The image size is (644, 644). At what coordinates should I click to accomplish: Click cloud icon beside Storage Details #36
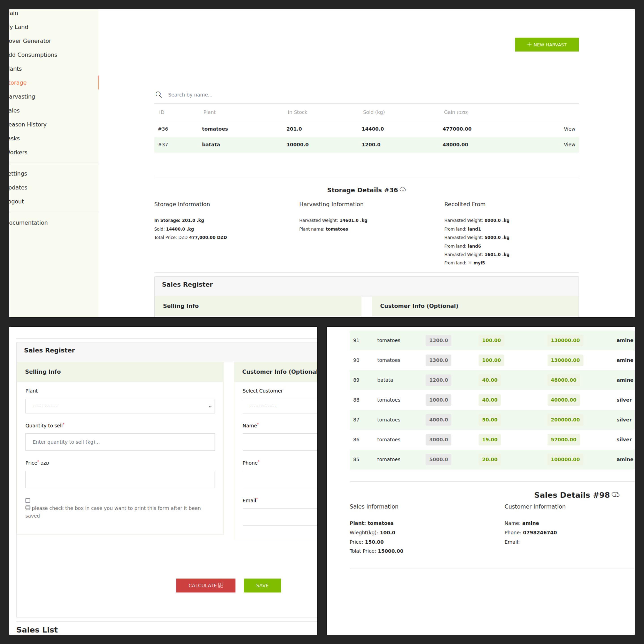tap(403, 190)
